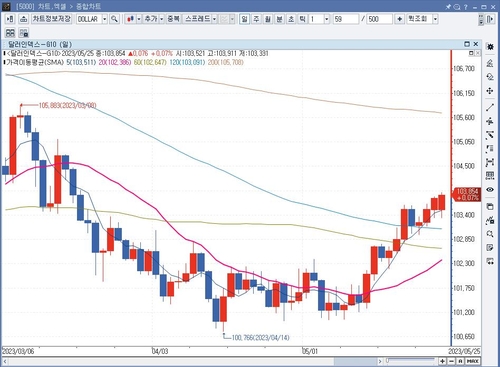The width and height of the screenshot is (500, 367).
Task: Toggle the eye visibility icon
Action: pyautogui.click(x=490, y=190)
